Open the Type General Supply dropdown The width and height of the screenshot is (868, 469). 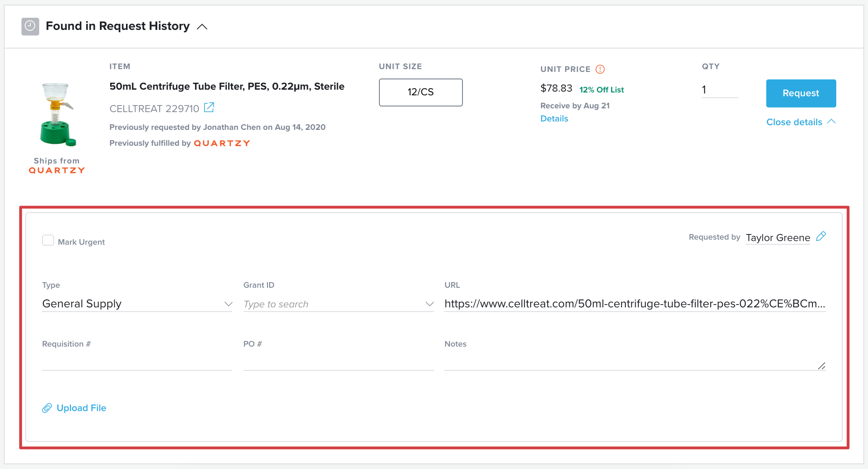pos(137,304)
